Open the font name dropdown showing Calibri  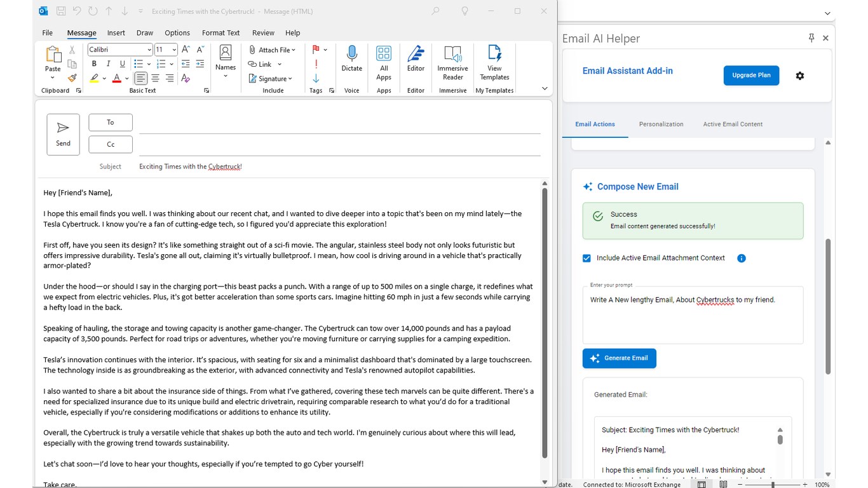coord(149,50)
